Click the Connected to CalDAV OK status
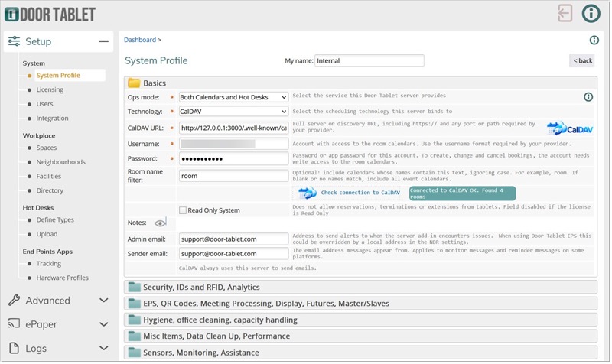The image size is (612, 364). [x=463, y=193]
